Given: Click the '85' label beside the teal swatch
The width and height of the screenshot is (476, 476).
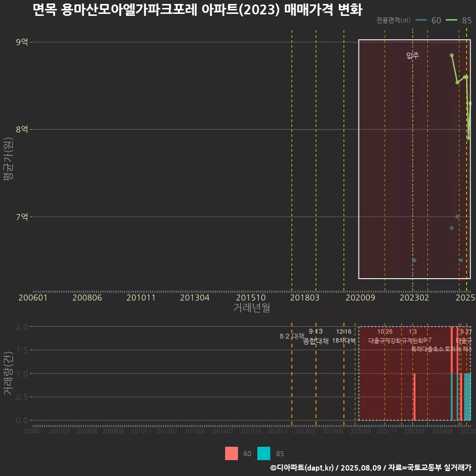Looking at the screenshot, I should (280, 454).
